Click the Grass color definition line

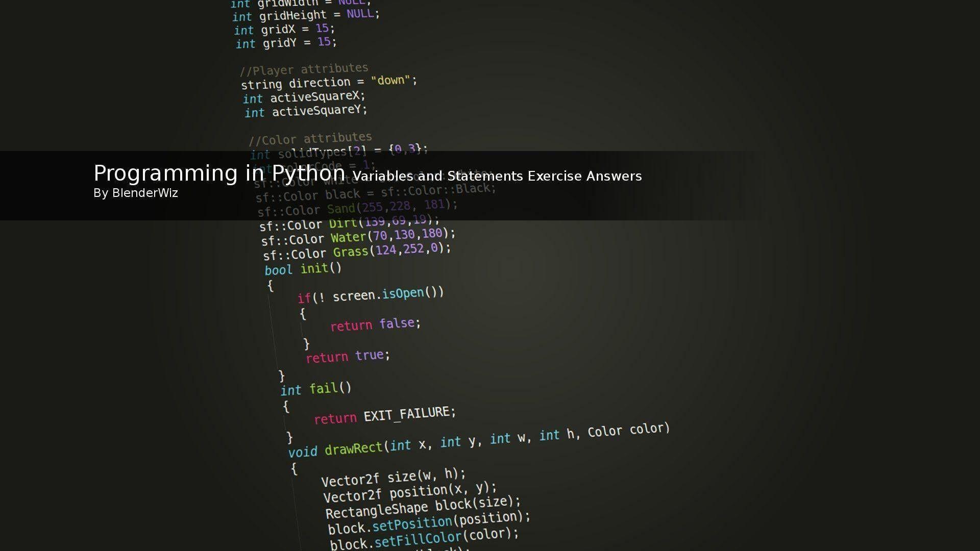tap(357, 252)
